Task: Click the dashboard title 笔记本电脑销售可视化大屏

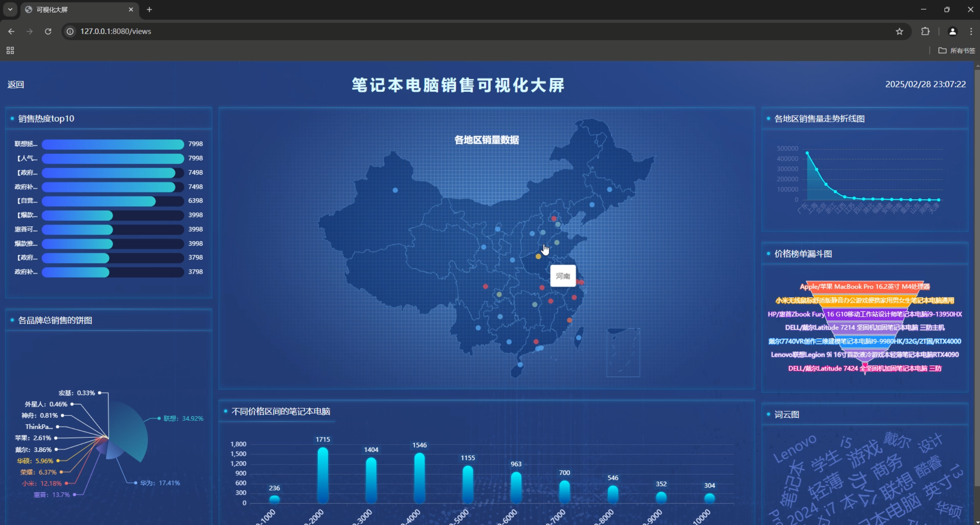Action: (x=458, y=85)
